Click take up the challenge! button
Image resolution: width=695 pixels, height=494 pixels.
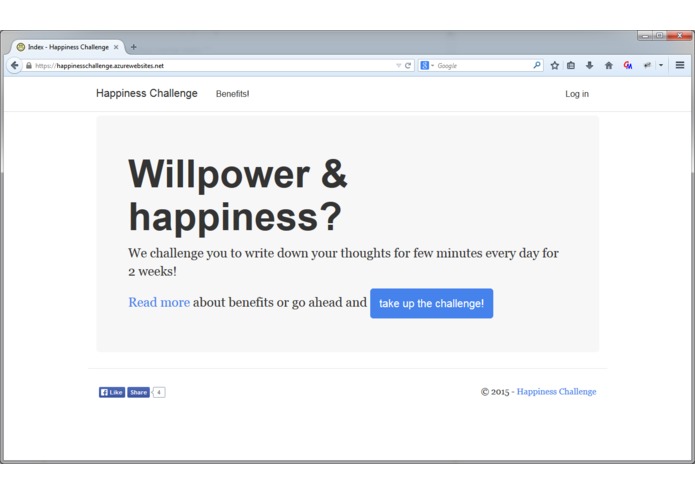(431, 303)
